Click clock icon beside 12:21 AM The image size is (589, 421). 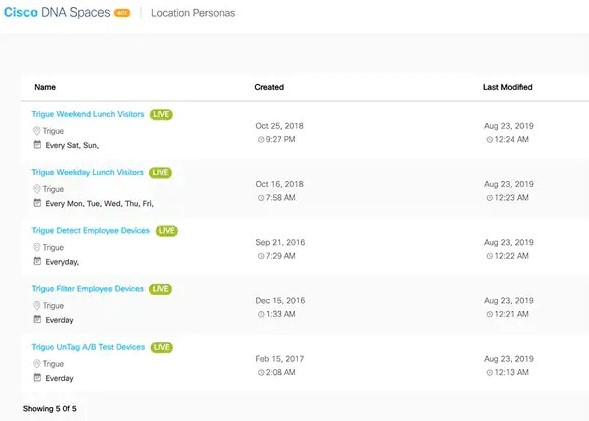(489, 314)
